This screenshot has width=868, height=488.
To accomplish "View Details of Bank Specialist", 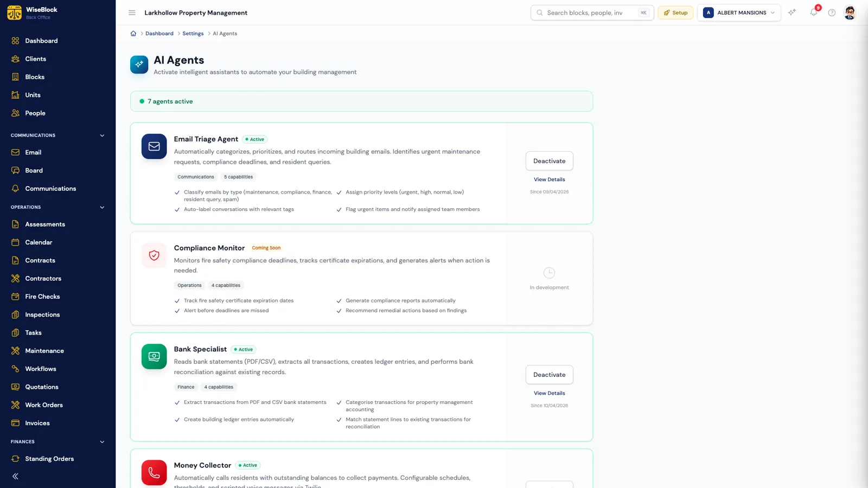I will (549, 393).
